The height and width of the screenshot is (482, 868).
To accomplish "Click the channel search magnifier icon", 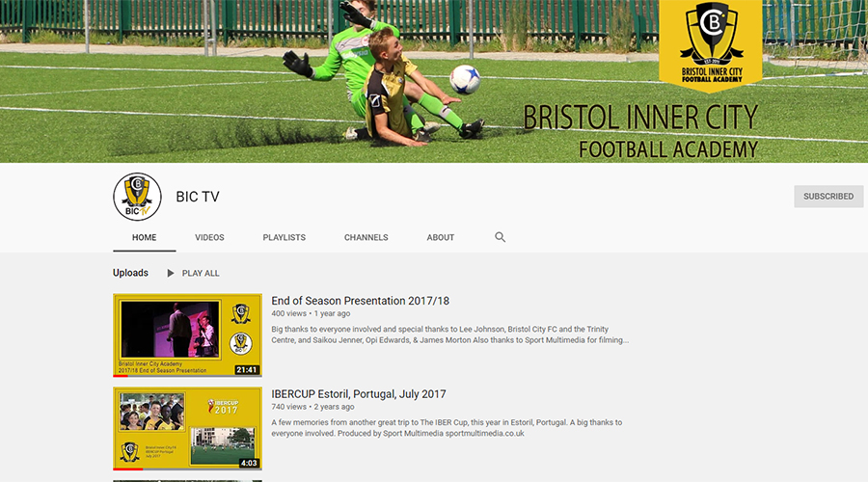I will [x=500, y=237].
